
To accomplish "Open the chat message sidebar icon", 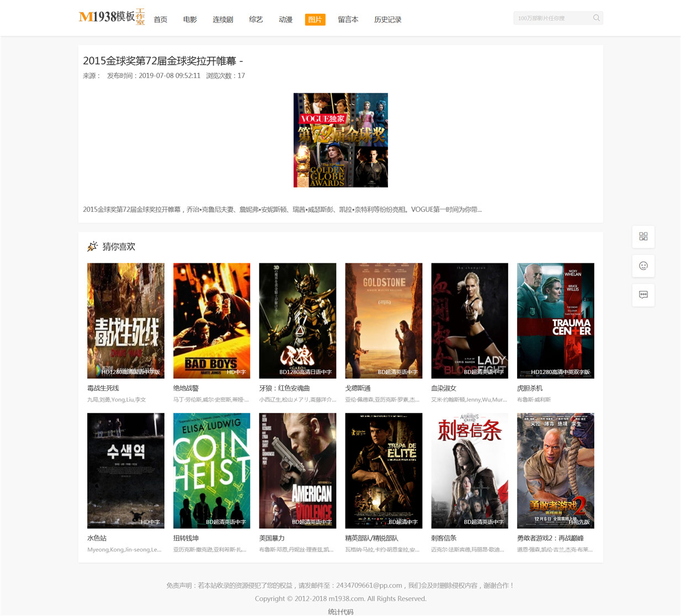I will pyautogui.click(x=643, y=295).
